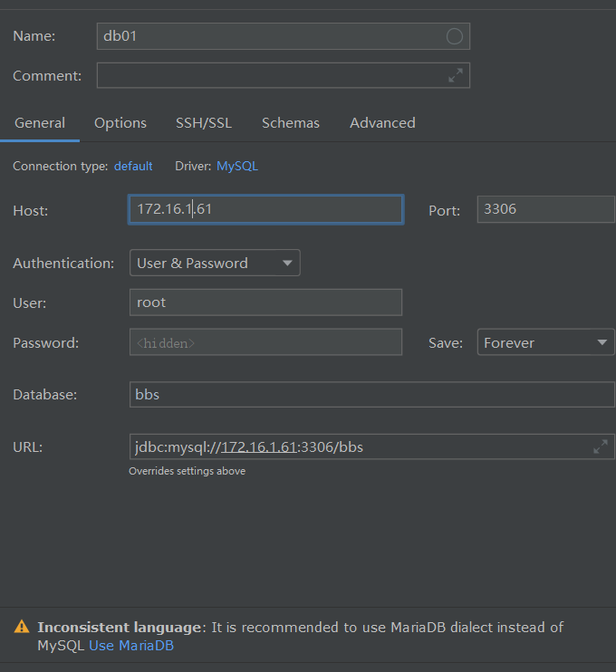Click the User text field
This screenshot has height=672, width=616.
click(x=265, y=302)
